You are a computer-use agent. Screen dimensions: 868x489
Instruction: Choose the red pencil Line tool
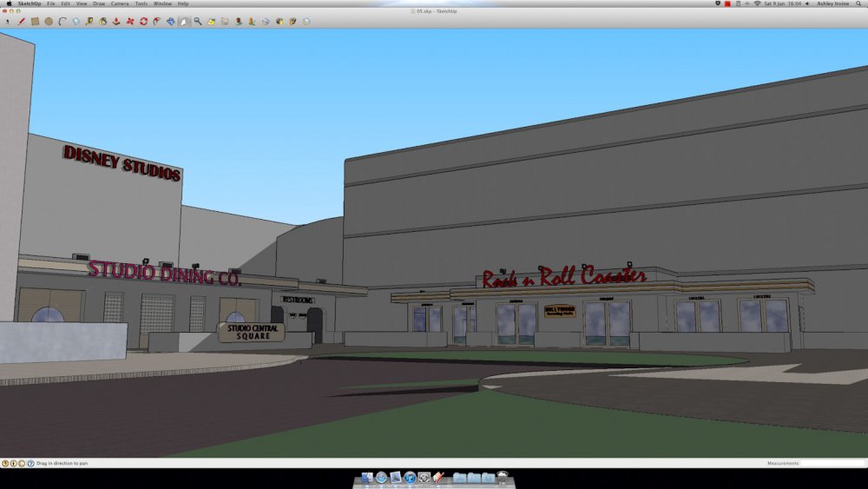pyautogui.click(x=21, y=22)
